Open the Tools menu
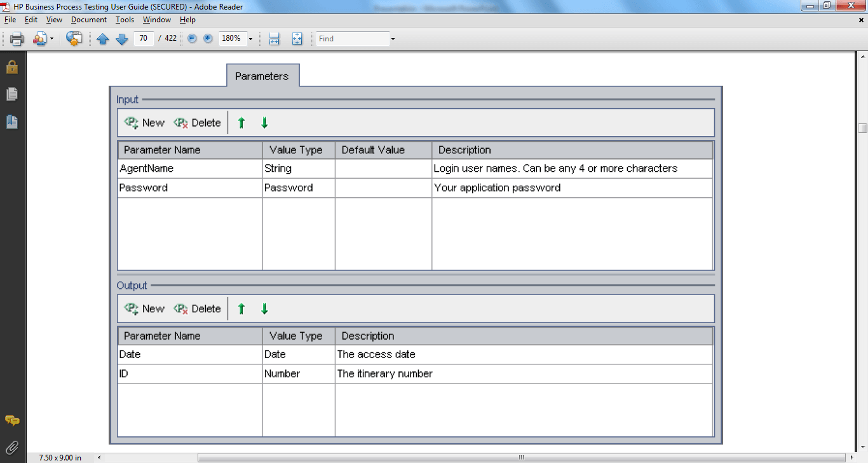This screenshot has height=463, width=868. coord(125,20)
